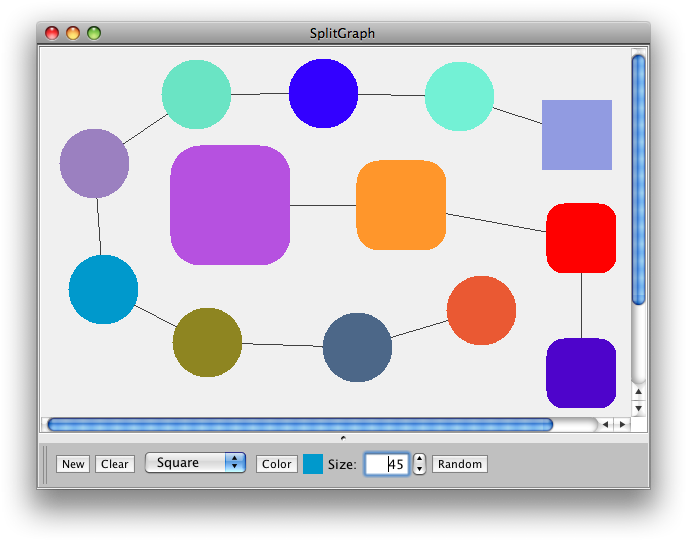686x540 pixels.
Task: Click the yellow minimize window button
Action: (x=73, y=33)
